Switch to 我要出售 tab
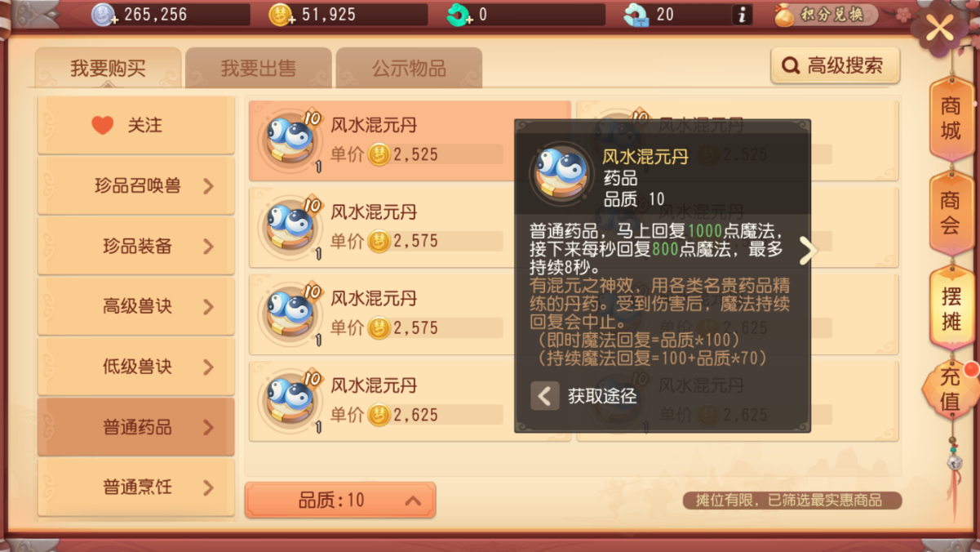Viewport: 980px width, 552px height. pos(259,68)
